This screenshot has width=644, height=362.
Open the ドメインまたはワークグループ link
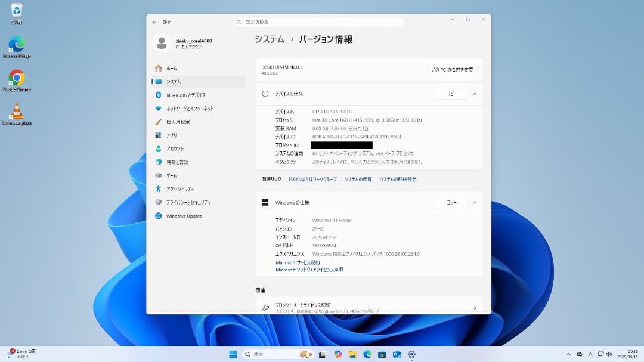pos(312,179)
